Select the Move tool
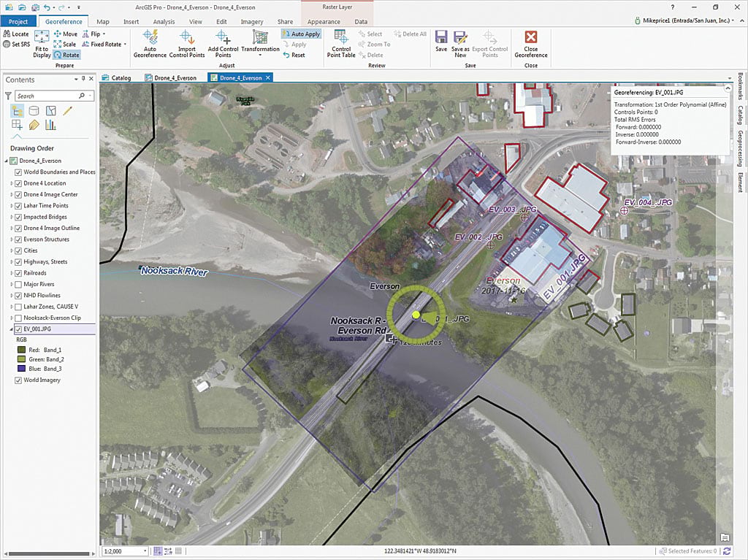This screenshot has height=560, width=748. pos(65,34)
